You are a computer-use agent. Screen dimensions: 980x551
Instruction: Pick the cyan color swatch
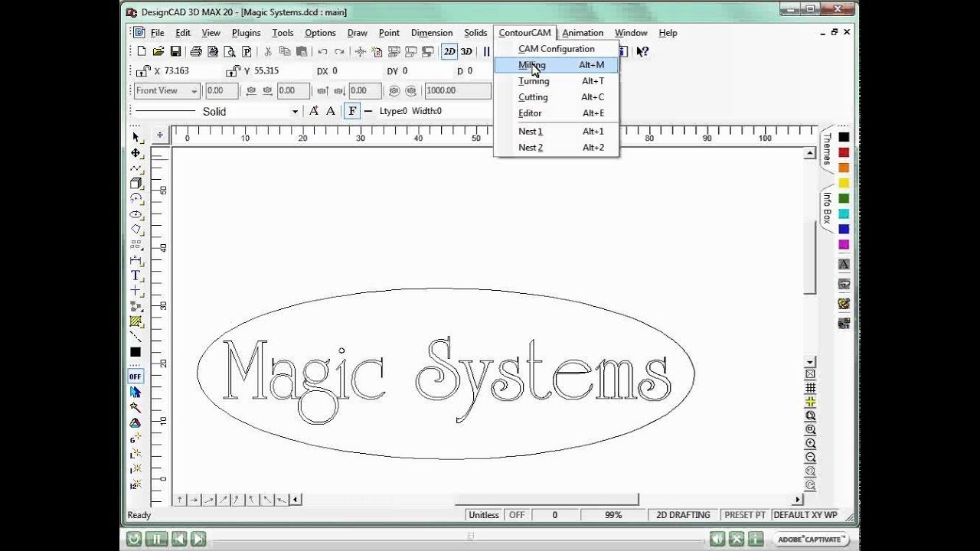tap(844, 214)
